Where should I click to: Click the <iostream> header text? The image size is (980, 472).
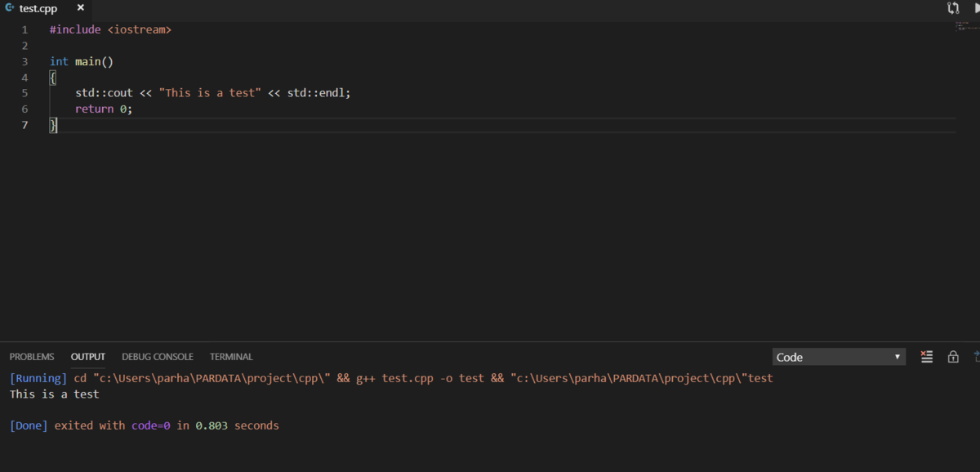[x=140, y=29]
